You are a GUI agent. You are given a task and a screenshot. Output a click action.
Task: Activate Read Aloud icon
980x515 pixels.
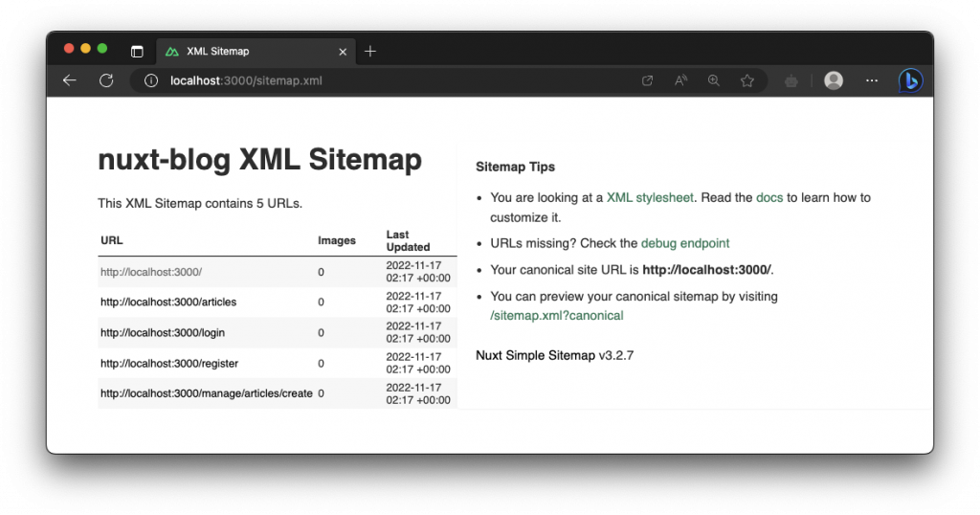coord(680,80)
